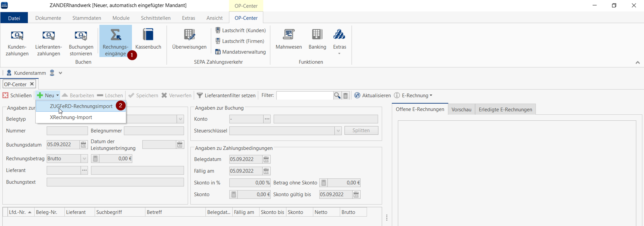Collapse the ribbon with chevron

pyautogui.click(x=638, y=62)
